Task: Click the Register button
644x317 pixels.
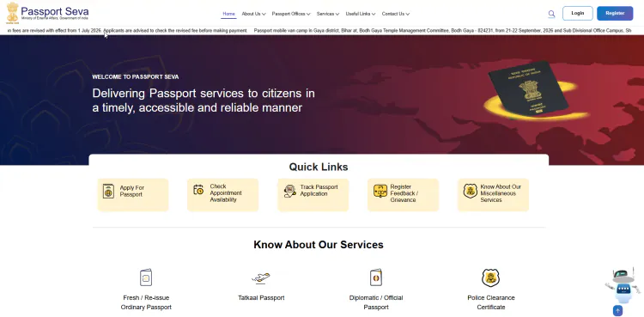Action: (x=615, y=13)
